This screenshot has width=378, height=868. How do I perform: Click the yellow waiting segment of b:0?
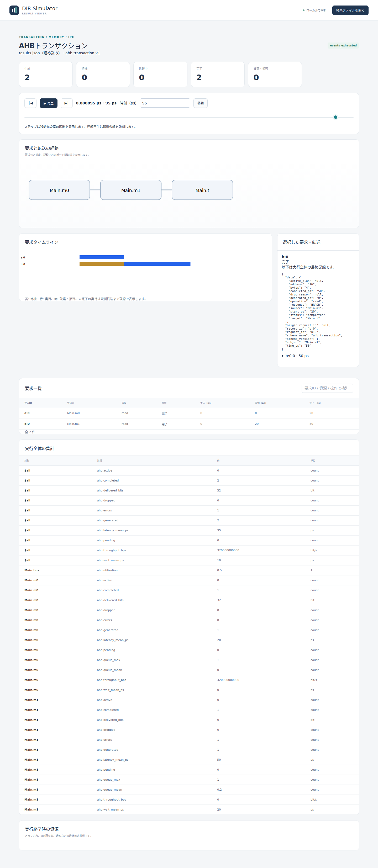(102, 264)
